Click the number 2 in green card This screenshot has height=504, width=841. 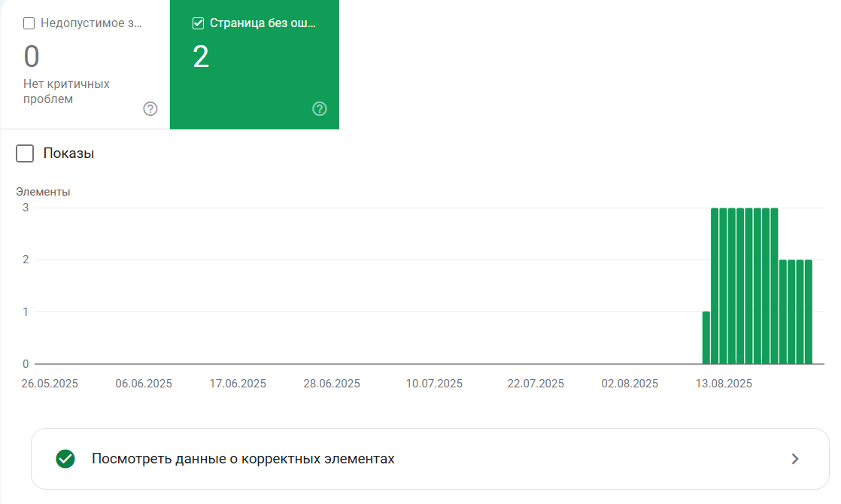click(x=201, y=57)
